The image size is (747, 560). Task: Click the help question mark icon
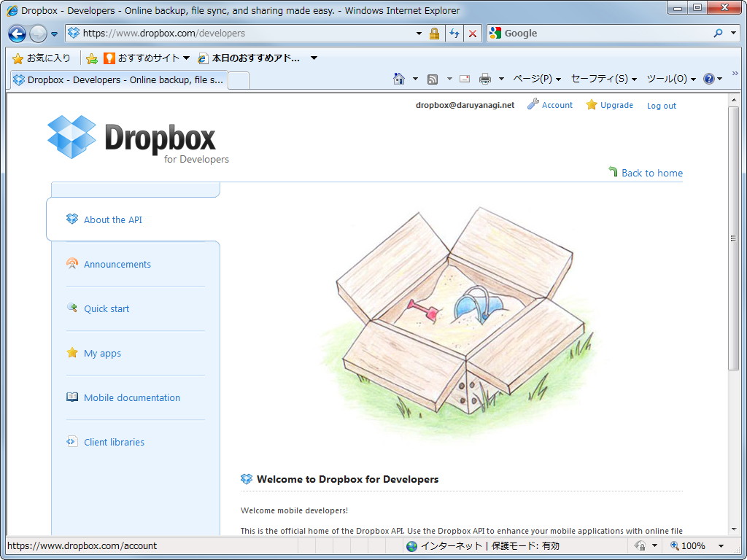click(x=709, y=79)
